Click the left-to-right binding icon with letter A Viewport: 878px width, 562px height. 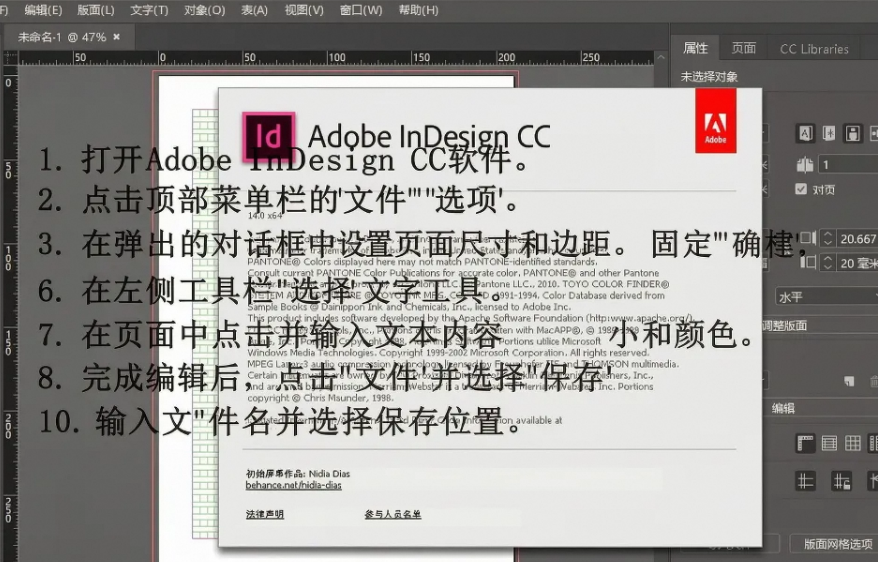[805, 133]
